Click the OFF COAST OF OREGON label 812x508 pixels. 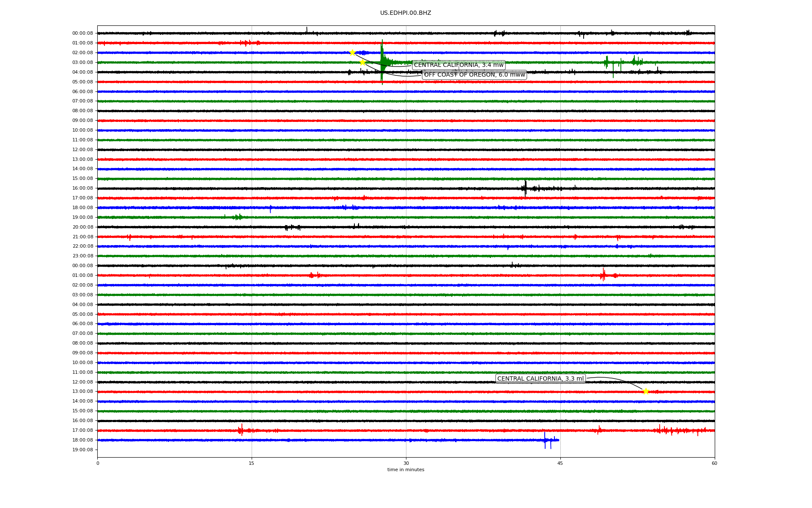(474, 75)
